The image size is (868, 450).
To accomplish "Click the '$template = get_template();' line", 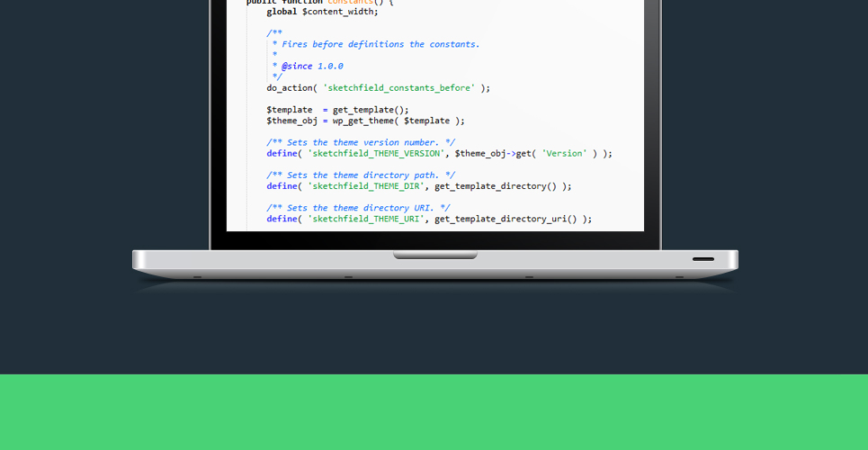I will [x=337, y=110].
